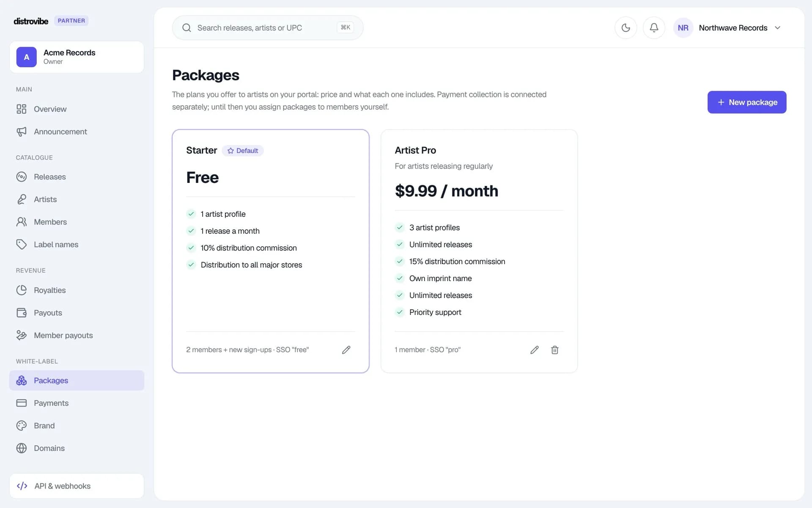Click '15% distribution commission' text
The height and width of the screenshot is (508, 812).
[457, 262]
